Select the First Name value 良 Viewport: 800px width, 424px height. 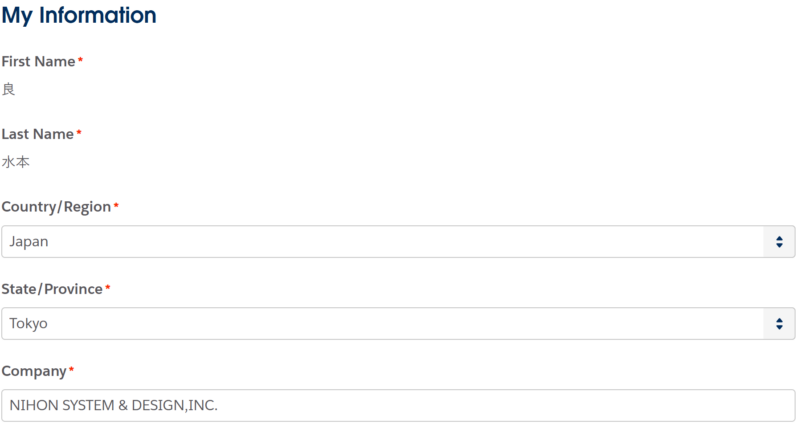click(x=9, y=89)
